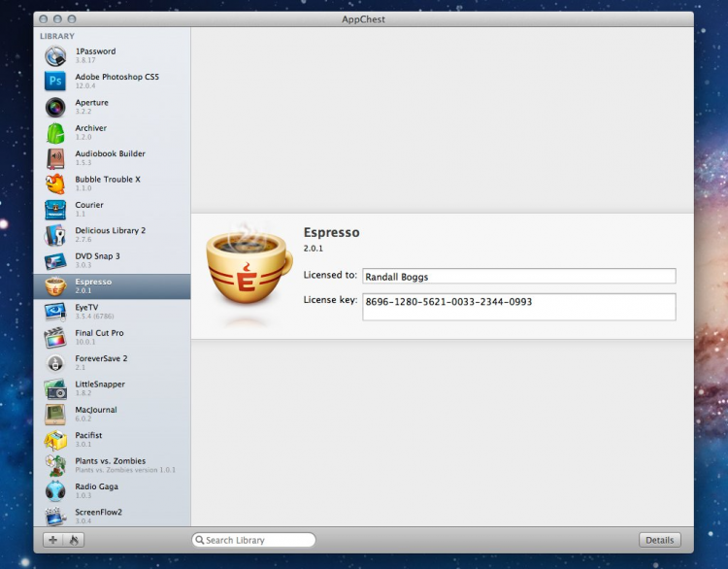Click the Radio Gaga icon

click(x=55, y=491)
